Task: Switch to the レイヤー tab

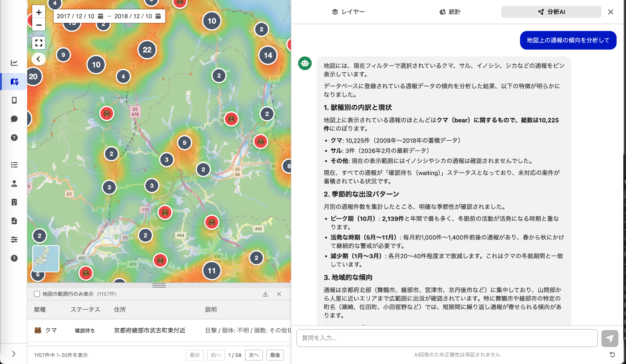Action: 349,12
